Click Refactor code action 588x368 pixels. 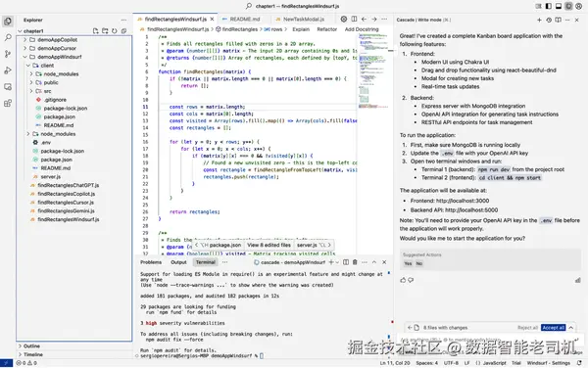point(327,29)
